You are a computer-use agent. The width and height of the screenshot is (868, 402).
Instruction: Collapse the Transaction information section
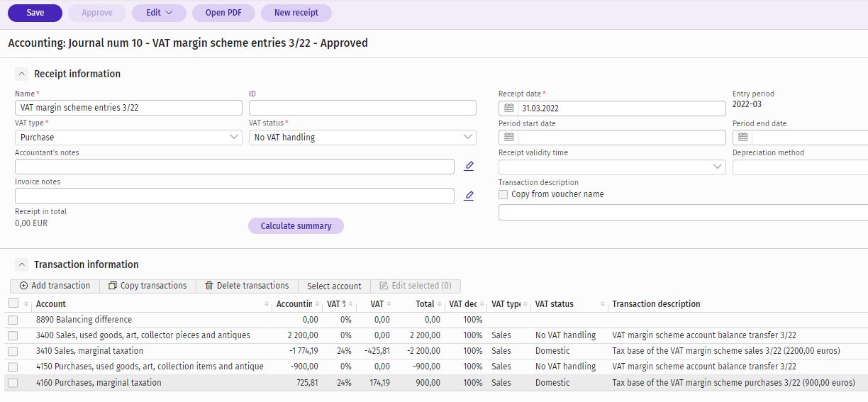click(22, 264)
